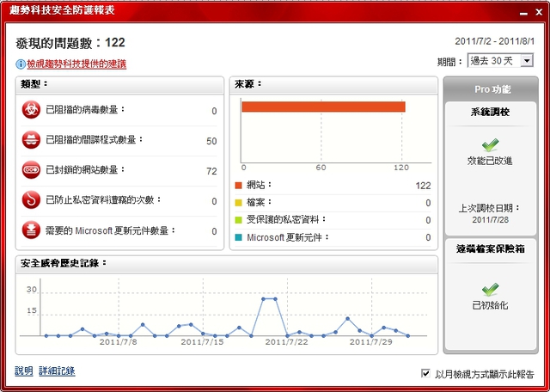Viewport: 550px width, 392px height.
Task: Click the blocked websites icon
Action: (x=32, y=170)
